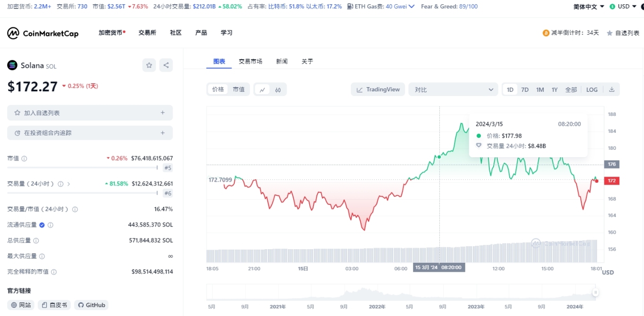
Task: Switch to line chart view icon
Action: (262, 89)
